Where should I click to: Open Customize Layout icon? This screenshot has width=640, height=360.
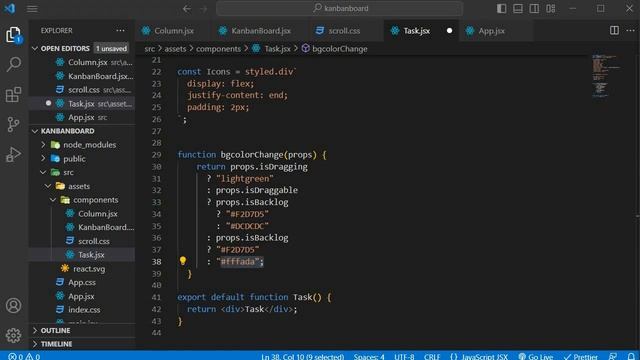click(551, 9)
